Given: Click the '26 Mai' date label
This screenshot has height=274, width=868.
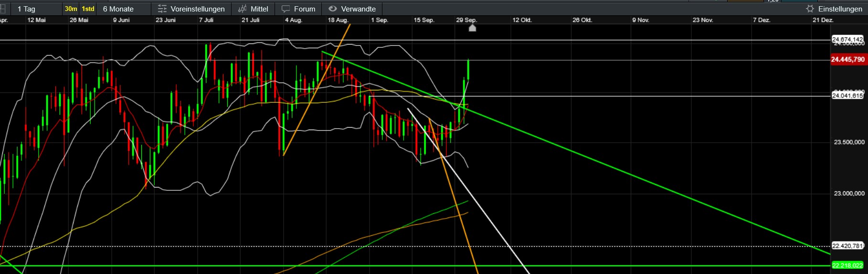Looking at the screenshot, I should coord(79,20).
